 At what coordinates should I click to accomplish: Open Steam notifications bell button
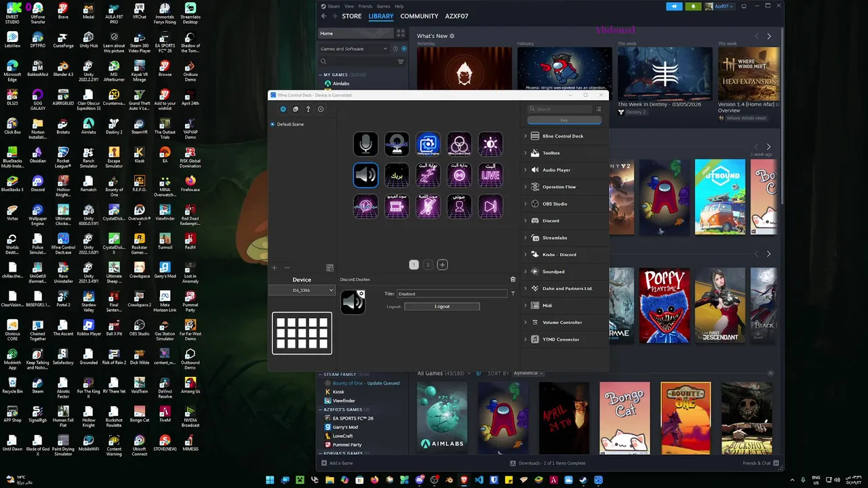693,6
